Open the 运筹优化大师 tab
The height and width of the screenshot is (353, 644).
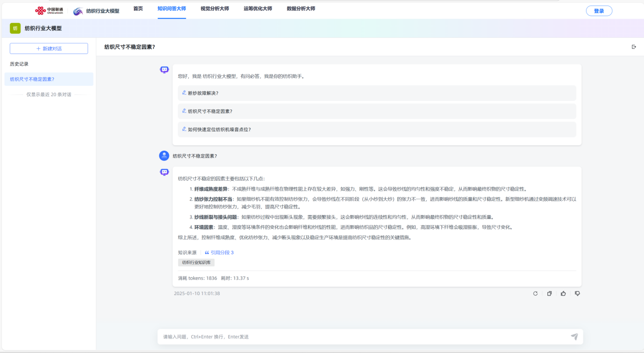click(x=258, y=9)
